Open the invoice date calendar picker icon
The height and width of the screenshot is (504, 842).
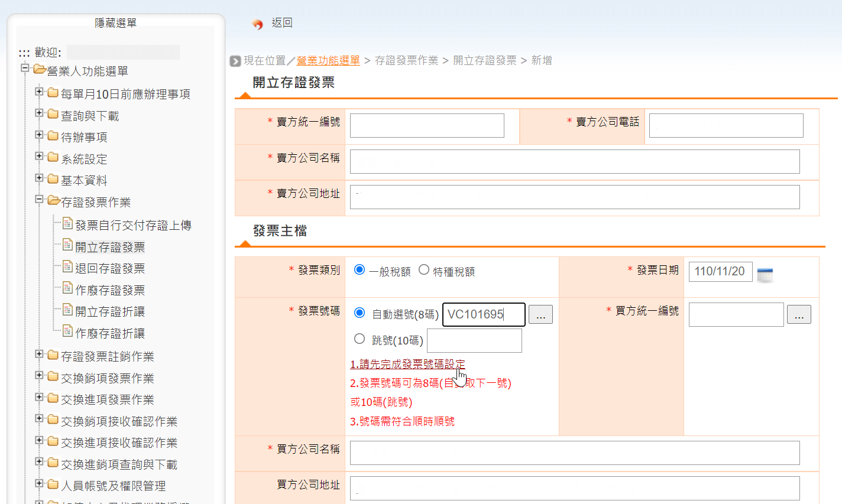click(765, 274)
